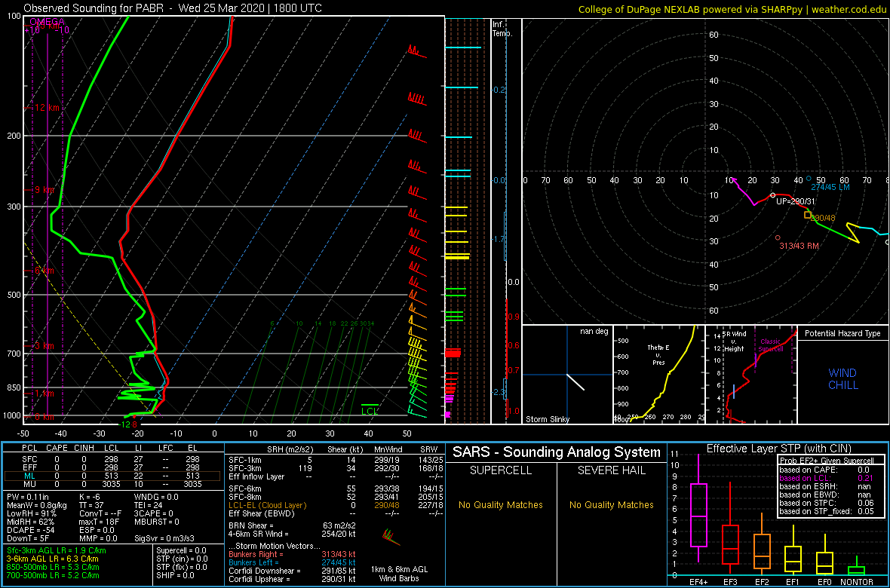Click the '3 km' height marker

point(44,346)
